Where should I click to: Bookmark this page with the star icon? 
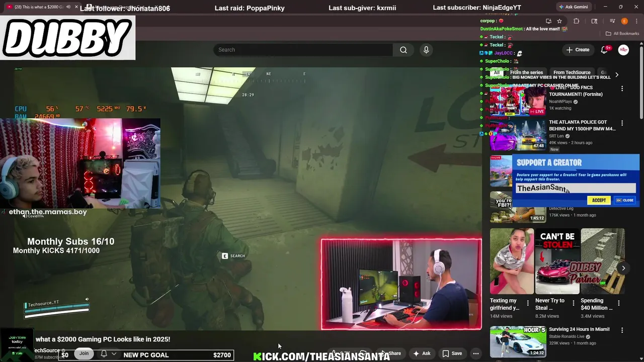point(559,21)
